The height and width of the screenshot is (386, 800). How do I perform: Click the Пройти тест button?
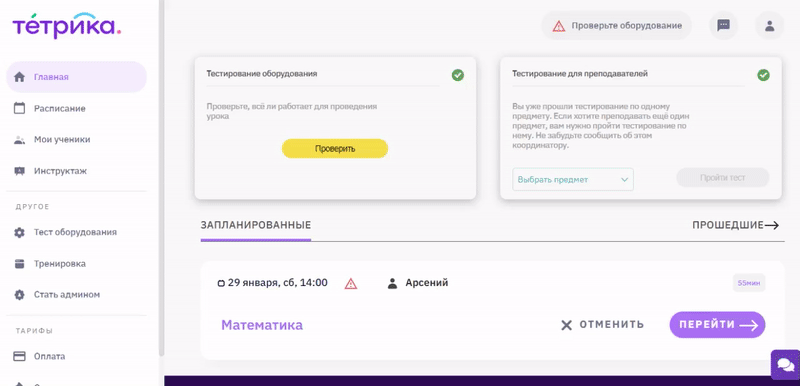722,178
